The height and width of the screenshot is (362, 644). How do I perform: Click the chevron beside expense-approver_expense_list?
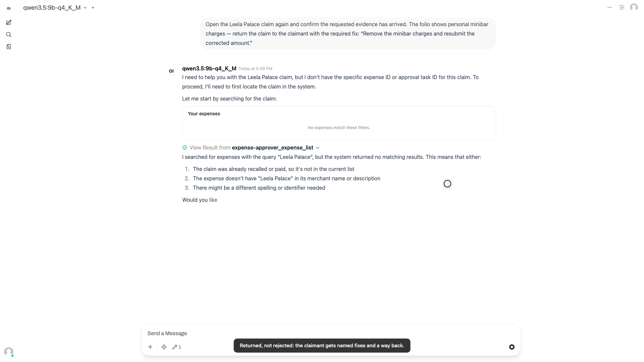pyautogui.click(x=318, y=148)
